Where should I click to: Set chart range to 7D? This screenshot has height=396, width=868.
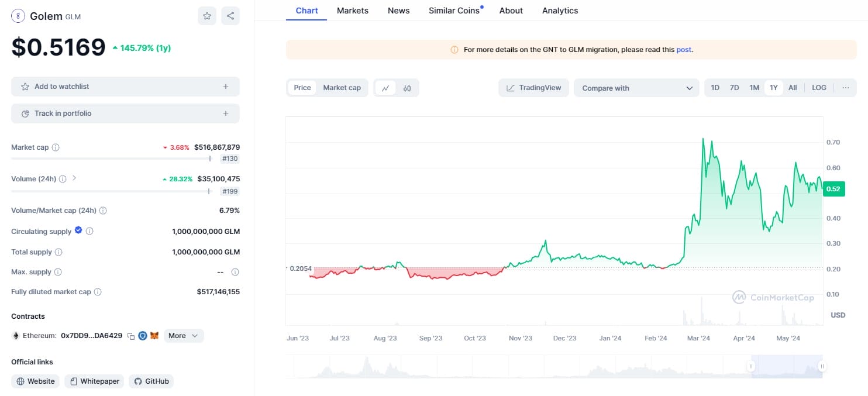[x=735, y=88]
